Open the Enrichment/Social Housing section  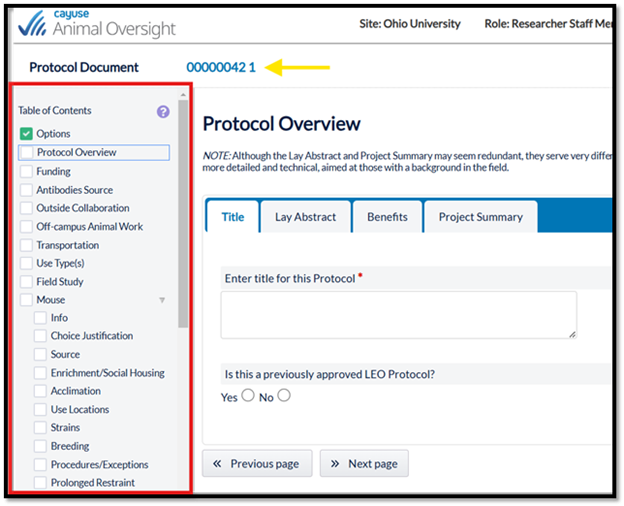click(107, 373)
